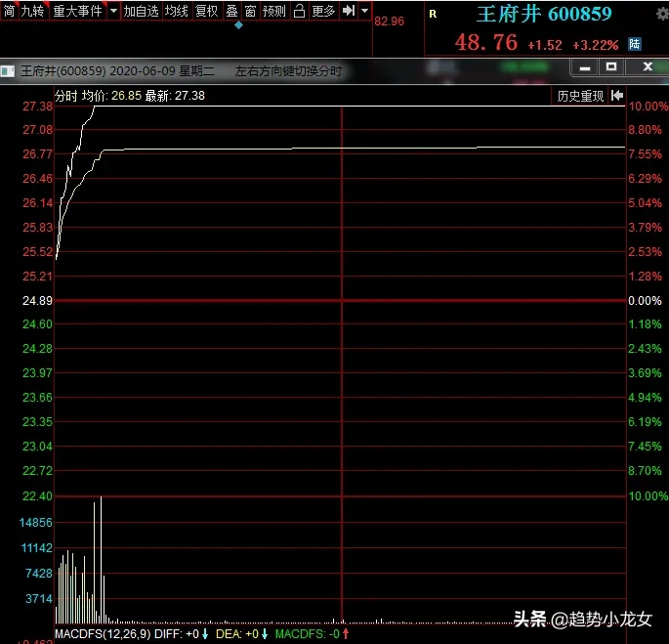The height and width of the screenshot is (644, 669).
Task: Click the red 10.00% top axis label
Action: pos(648,107)
